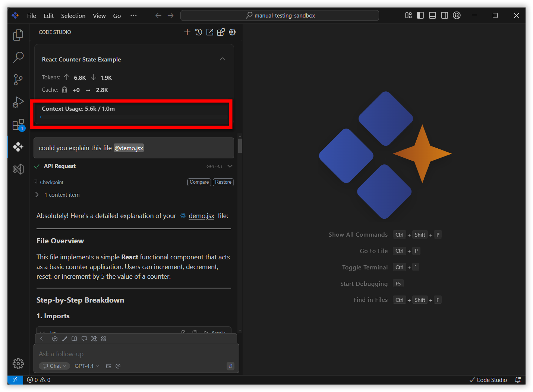533x392 pixels.
Task: Click the tools icon in chat toolbar
Action: coord(94,339)
